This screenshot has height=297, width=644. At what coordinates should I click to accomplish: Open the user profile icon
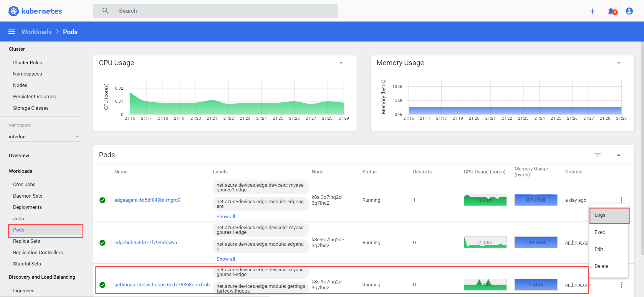(629, 11)
